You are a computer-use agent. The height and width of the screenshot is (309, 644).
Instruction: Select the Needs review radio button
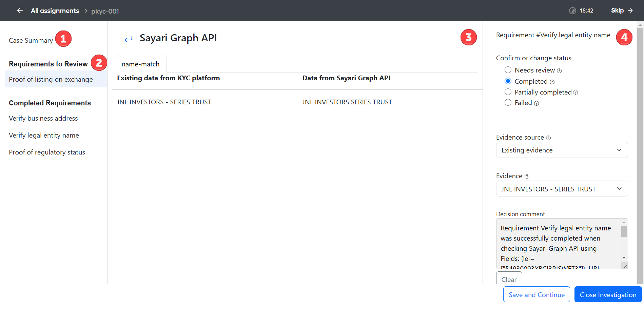[x=508, y=70]
